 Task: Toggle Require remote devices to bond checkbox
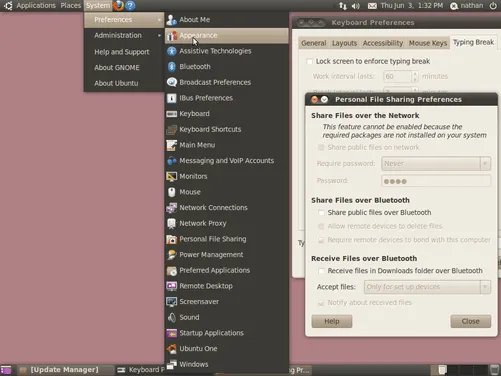321,240
